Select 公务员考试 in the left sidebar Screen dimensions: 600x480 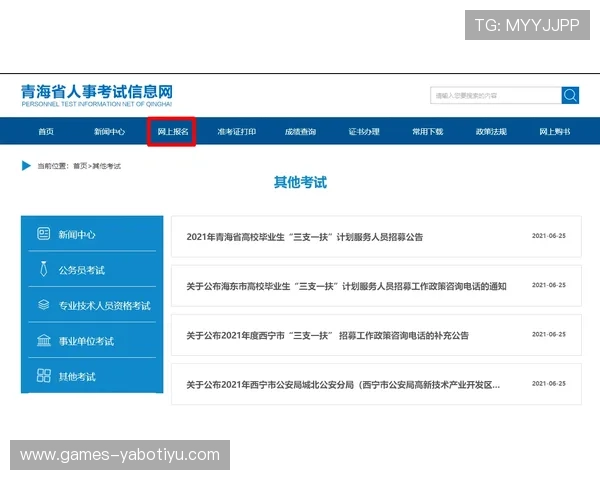[81, 270]
